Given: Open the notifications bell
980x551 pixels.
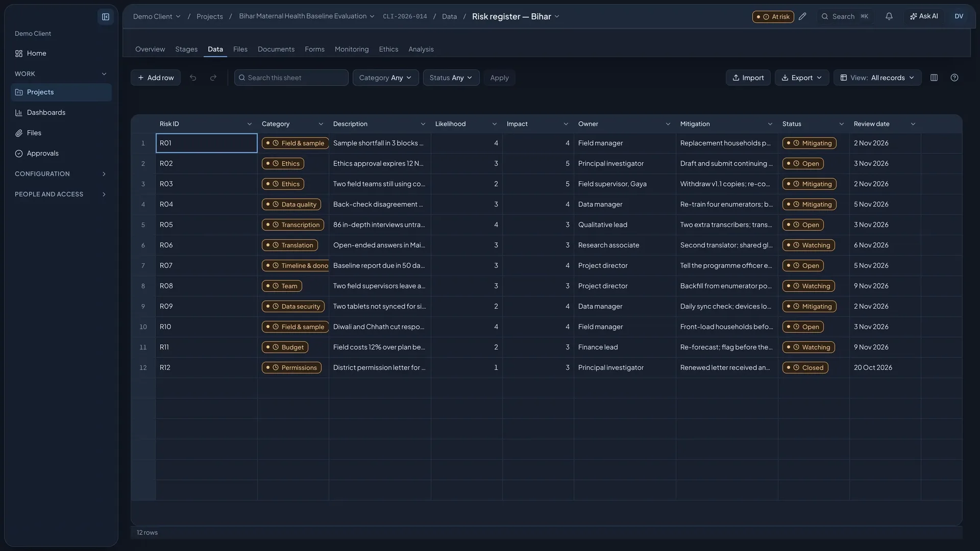Looking at the screenshot, I should (889, 16).
